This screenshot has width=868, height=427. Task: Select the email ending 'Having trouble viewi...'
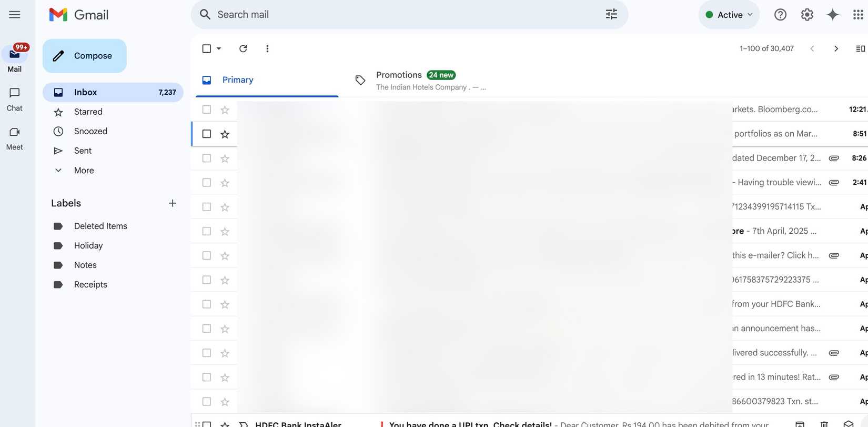coord(207,183)
